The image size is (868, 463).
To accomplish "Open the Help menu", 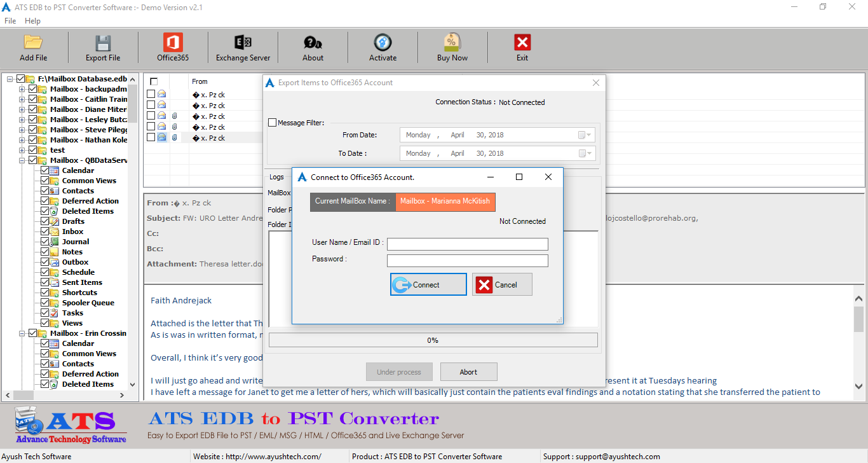I will pyautogui.click(x=32, y=21).
